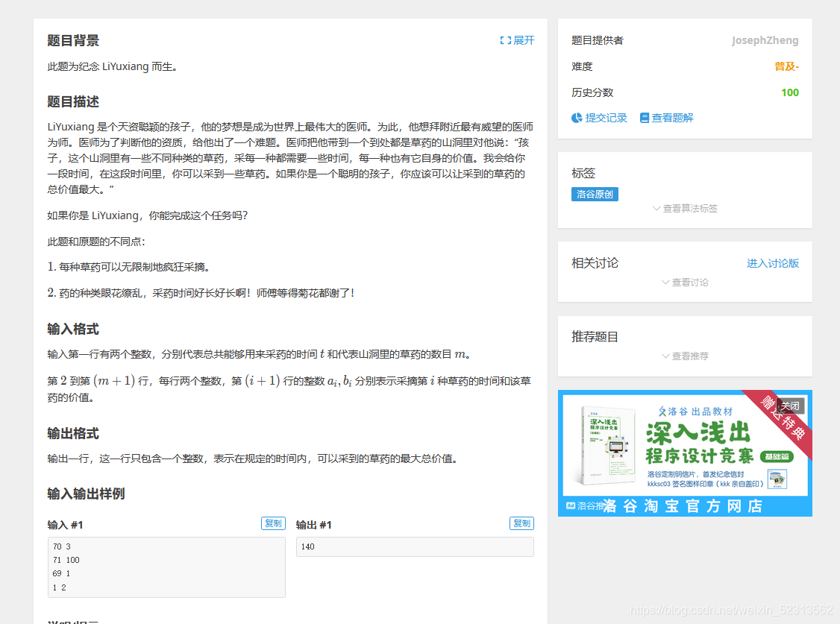This screenshot has width=840, height=624.
Task: Click the 输入格式 heading
Action: pos(73,329)
